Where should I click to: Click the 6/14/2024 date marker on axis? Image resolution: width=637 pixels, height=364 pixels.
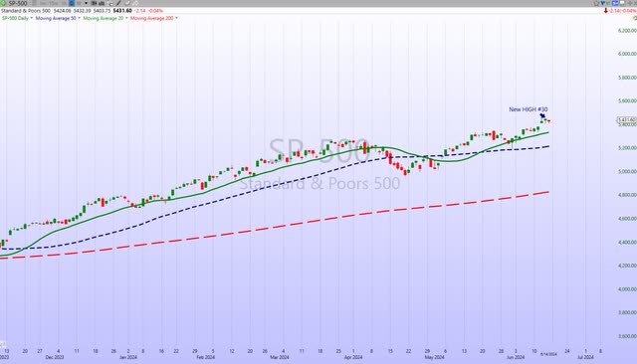tap(548, 354)
